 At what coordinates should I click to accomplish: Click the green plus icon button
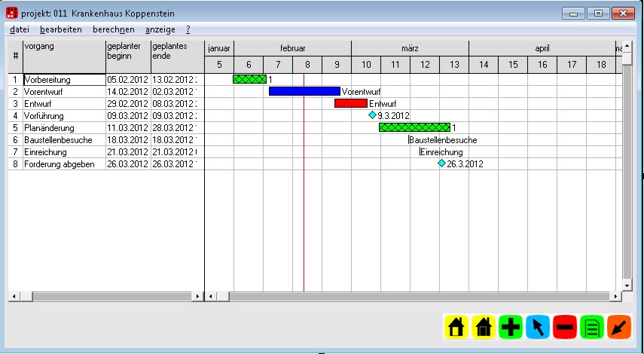(511, 327)
